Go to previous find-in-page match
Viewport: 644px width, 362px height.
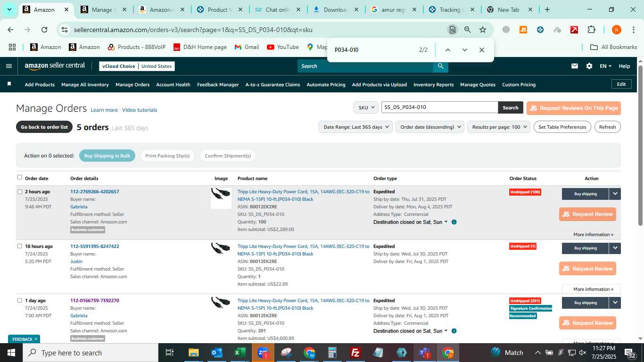pos(448,50)
